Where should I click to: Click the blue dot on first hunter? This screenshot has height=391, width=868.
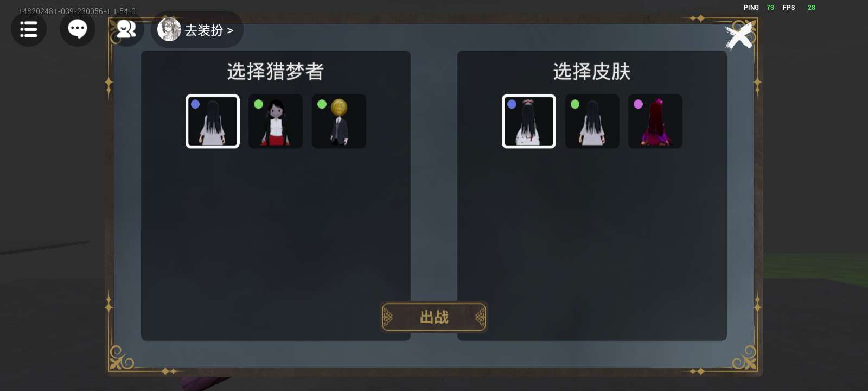[x=195, y=104]
